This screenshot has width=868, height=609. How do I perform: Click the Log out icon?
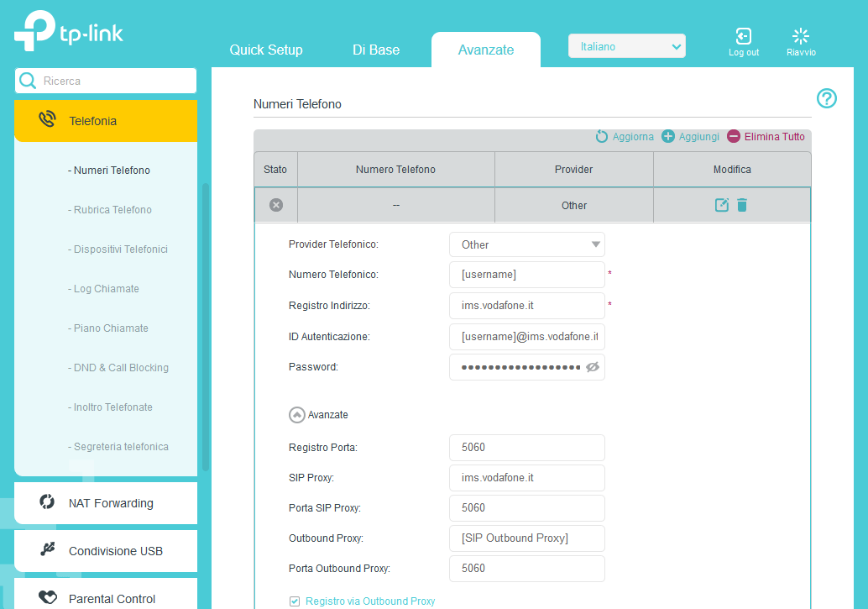744,36
